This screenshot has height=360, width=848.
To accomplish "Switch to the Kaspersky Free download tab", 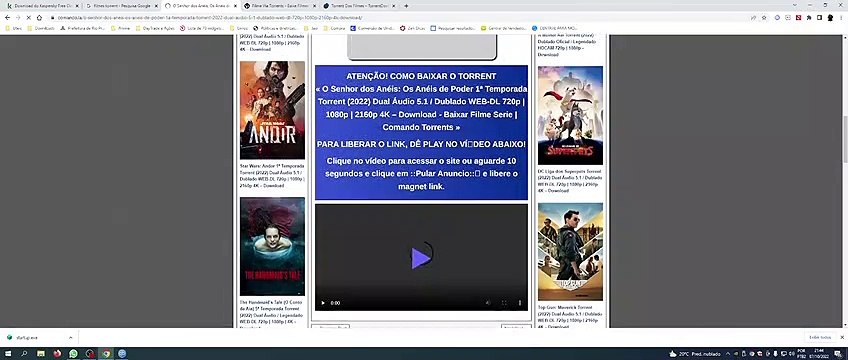I will [42, 5].
